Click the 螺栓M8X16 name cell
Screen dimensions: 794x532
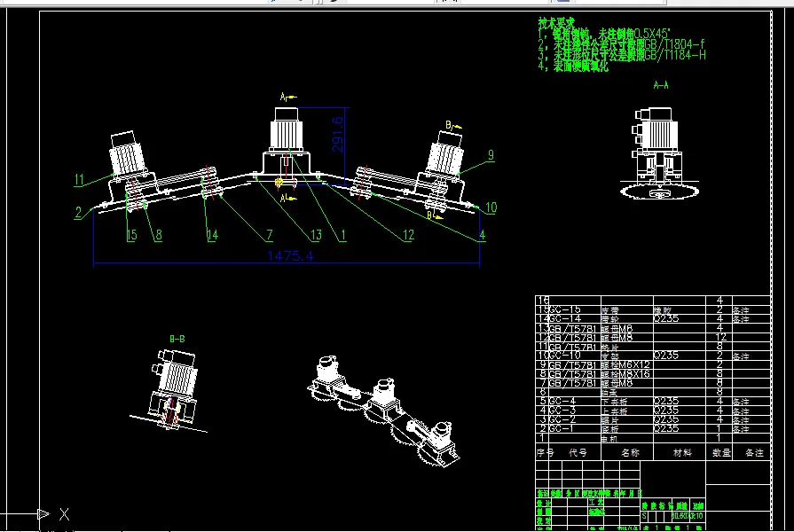click(627, 373)
